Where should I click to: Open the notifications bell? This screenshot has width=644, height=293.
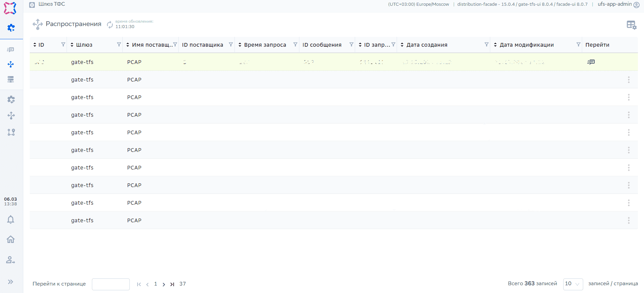(11, 220)
